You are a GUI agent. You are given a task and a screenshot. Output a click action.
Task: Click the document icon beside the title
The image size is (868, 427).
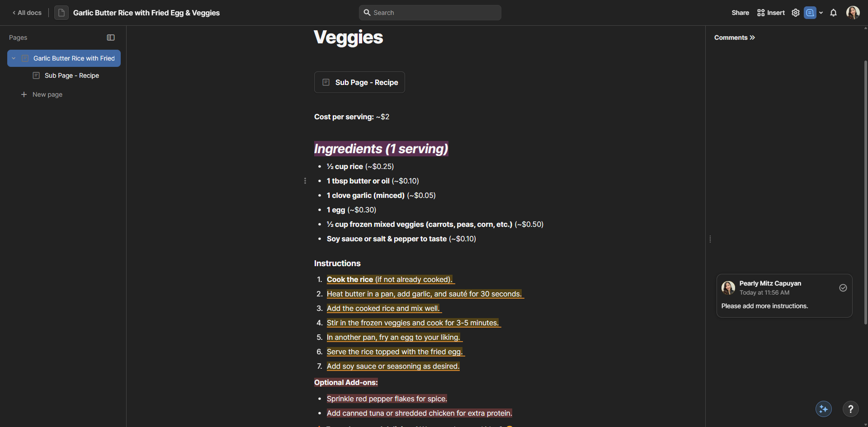pos(61,13)
